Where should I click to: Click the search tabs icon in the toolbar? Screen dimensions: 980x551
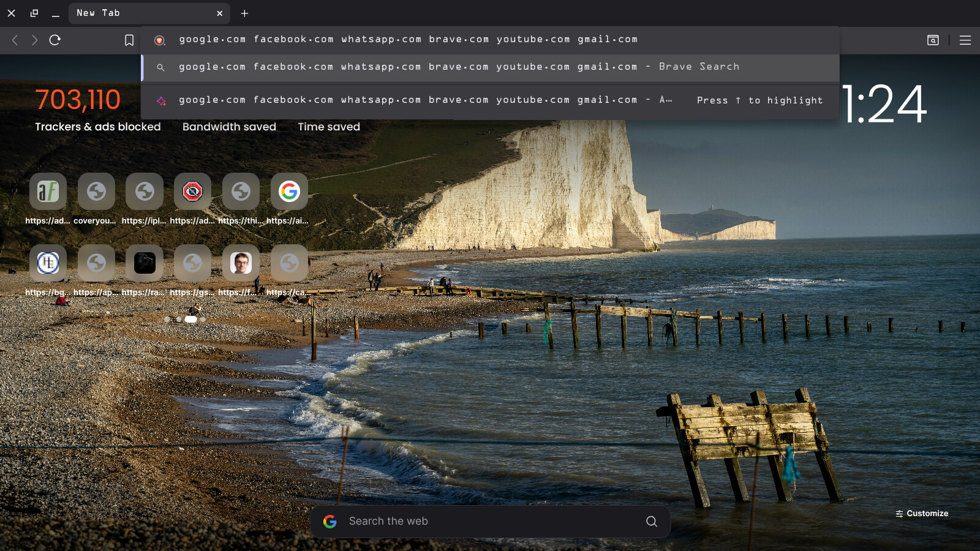click(933, 40)
